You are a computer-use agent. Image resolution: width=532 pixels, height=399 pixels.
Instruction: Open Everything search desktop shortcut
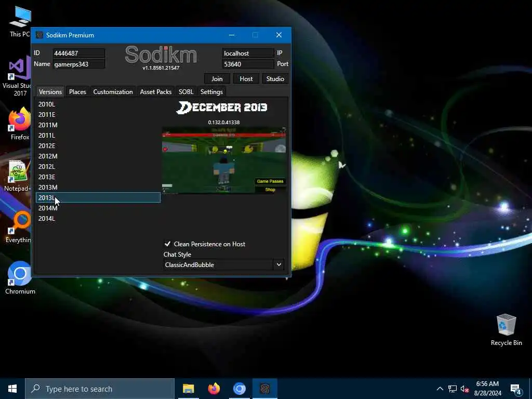click(18, 228)
